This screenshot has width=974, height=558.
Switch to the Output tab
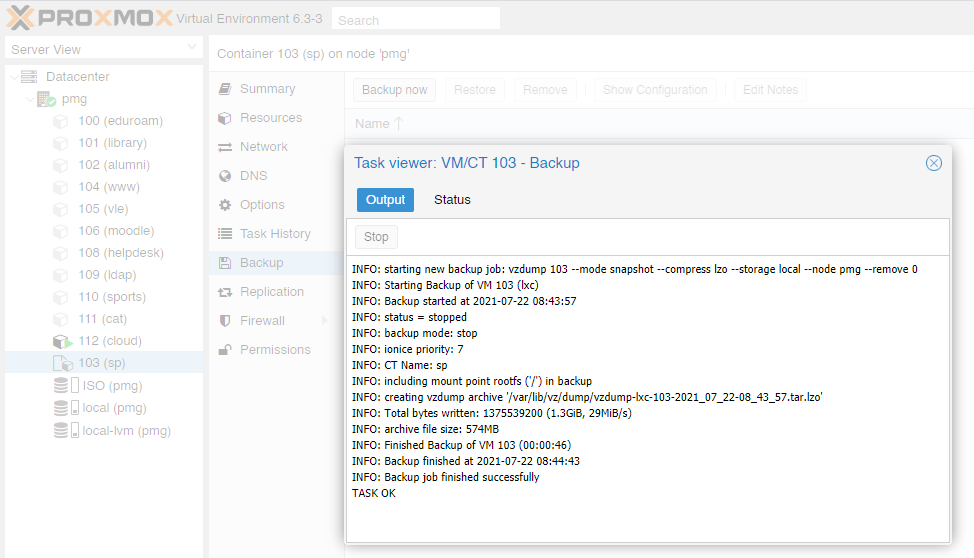(x=385, y=200)
